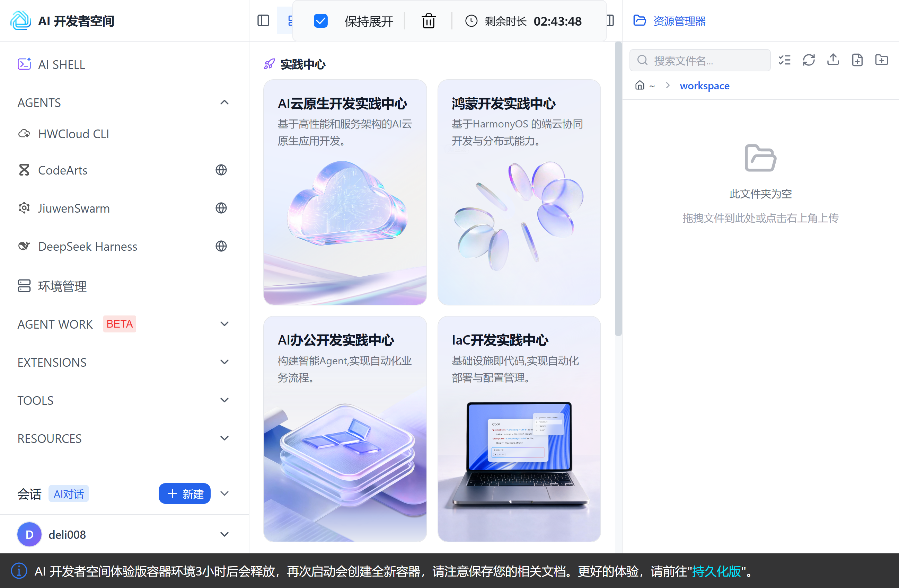Open the 持久化版 link
The width and height of the screenshot is (899, 588).
tap(716, 571)
